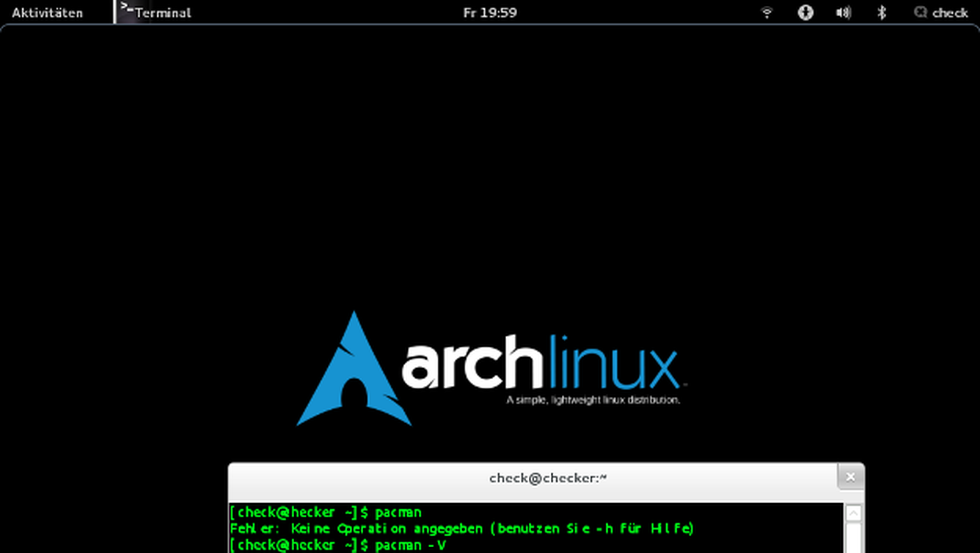Toggle accessibility options from the status area
The image size is (980, 553).
click(x=805, y=12)
